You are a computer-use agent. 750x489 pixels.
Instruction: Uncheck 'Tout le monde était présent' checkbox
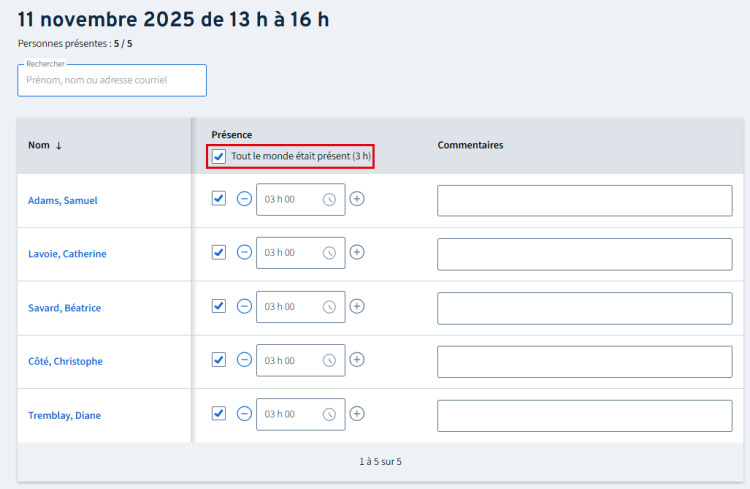[x=219, y=156]
